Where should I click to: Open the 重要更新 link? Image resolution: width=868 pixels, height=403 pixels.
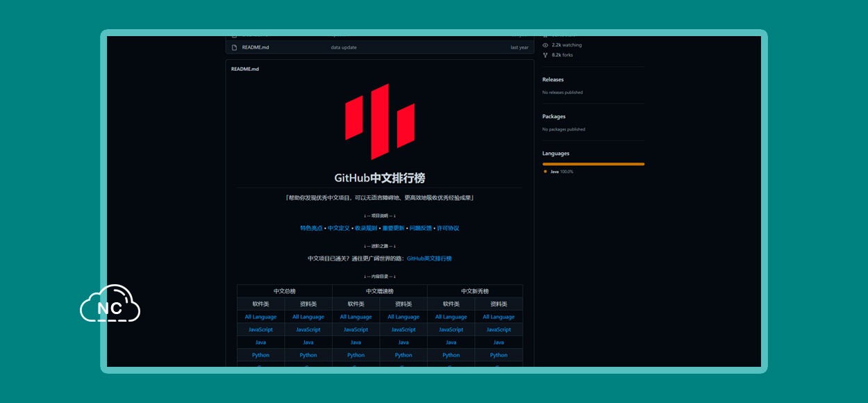[x=393, y=228]
